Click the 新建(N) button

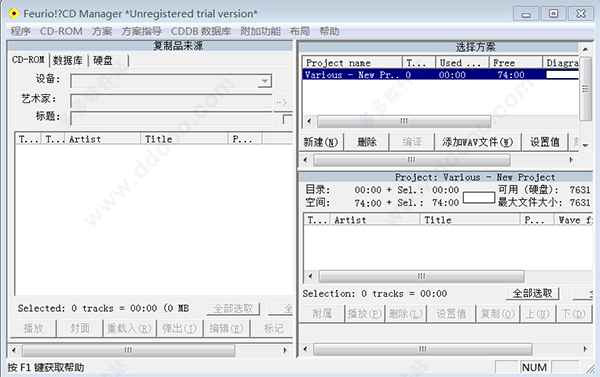click(321, 142)
